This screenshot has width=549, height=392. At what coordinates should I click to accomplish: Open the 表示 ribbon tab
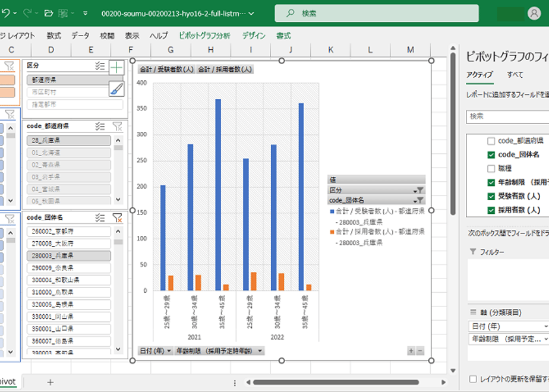[x=132, y=36]
